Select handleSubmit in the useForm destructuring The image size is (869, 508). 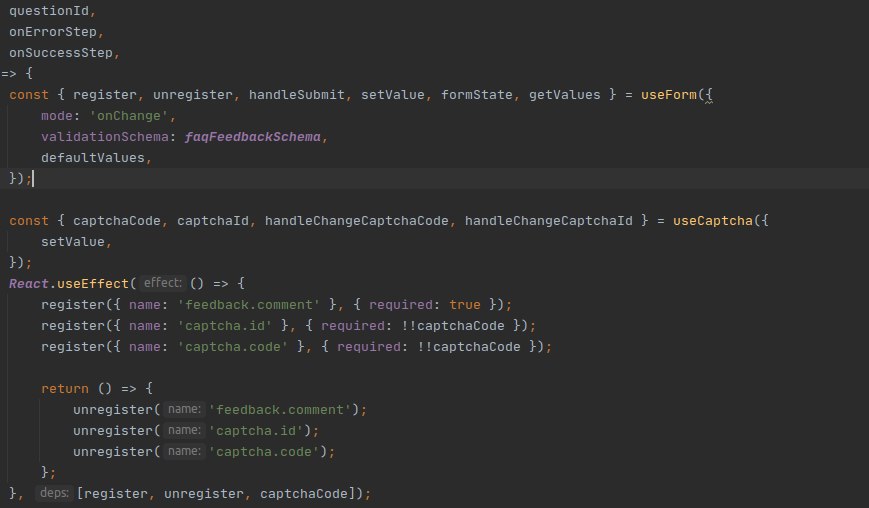pos(297,95)
